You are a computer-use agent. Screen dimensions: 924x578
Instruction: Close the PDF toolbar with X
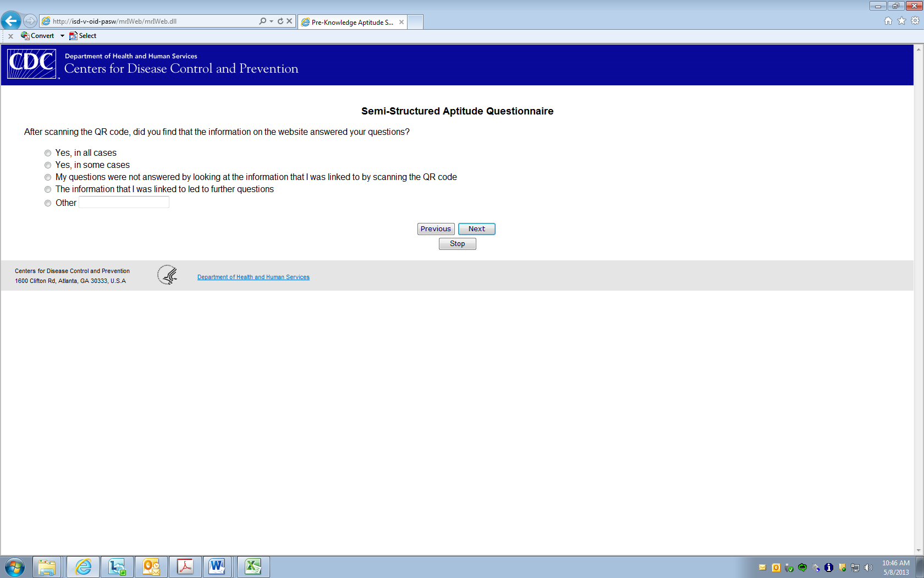(10, 36)
